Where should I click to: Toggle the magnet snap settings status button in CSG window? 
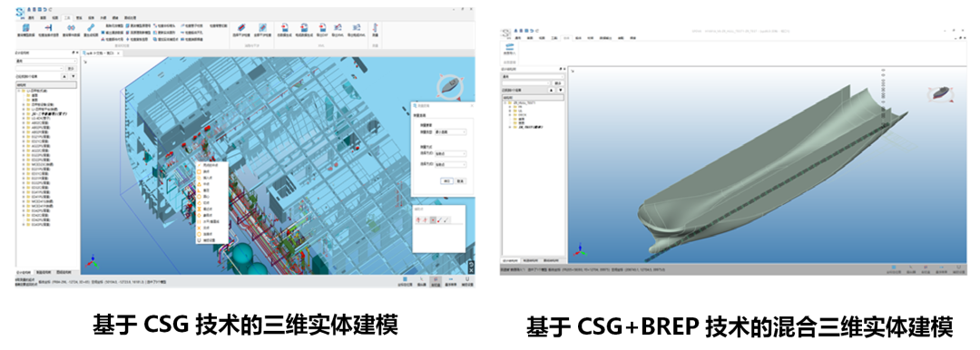tap(467, 281)
